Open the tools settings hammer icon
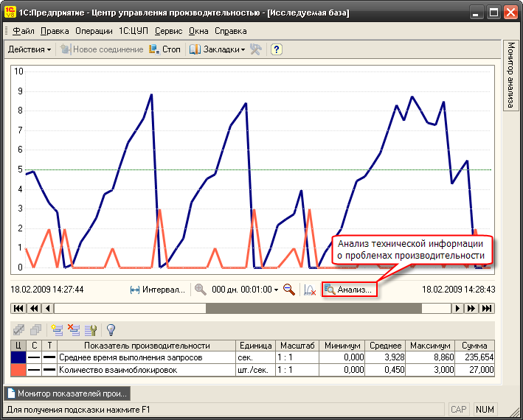Viewport: 523px width, 420px height. (x=256, y=49)
